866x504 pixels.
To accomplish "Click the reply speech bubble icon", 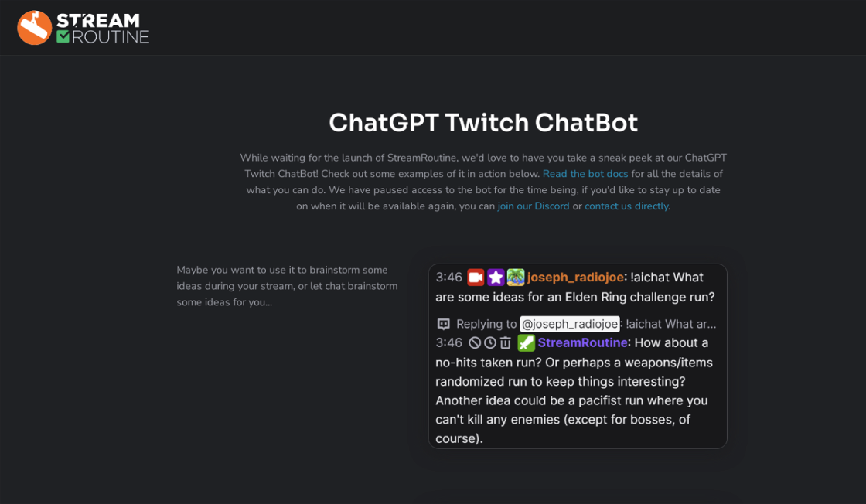I will click(x=444, y=325).
